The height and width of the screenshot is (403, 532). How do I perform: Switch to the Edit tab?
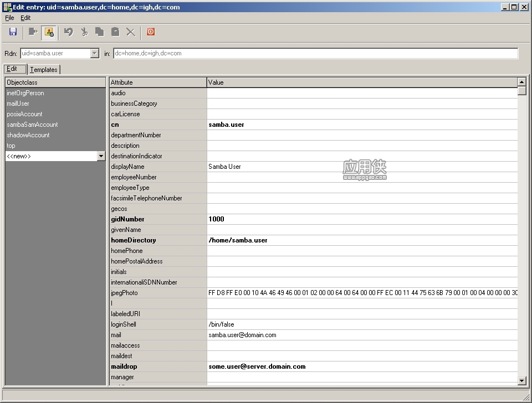click(x=15, y=69)
